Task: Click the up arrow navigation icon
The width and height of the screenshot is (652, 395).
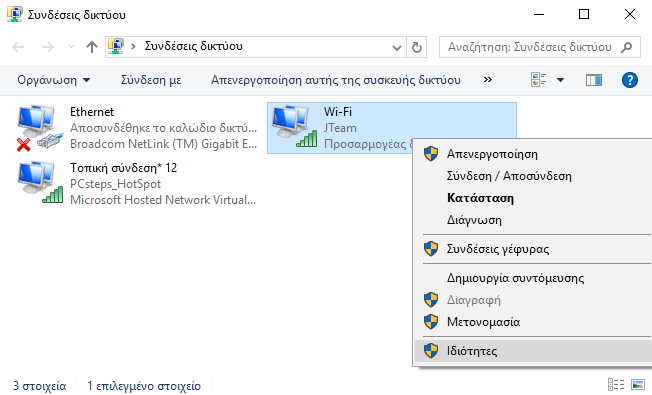Action: (x=91, y=47)
